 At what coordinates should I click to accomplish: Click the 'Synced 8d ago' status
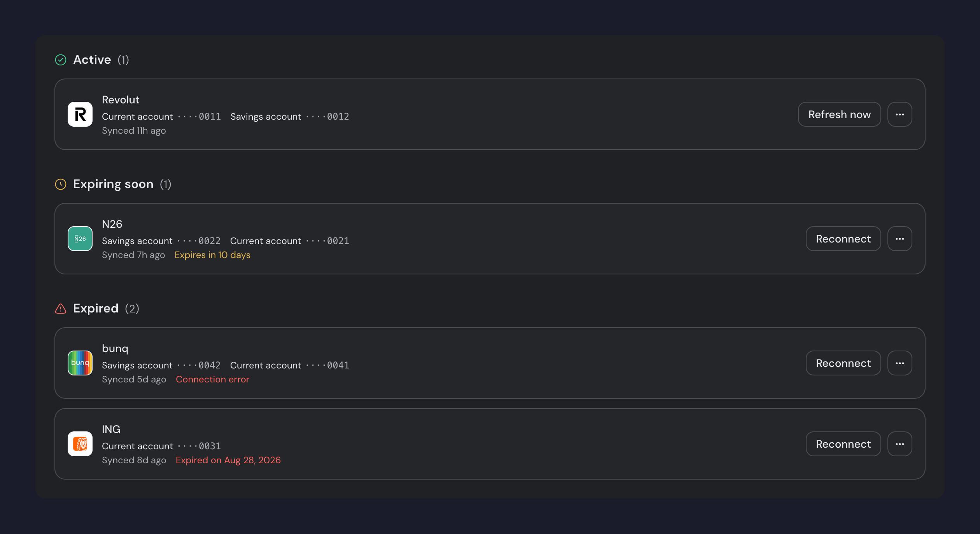click(x=134, y=460)
